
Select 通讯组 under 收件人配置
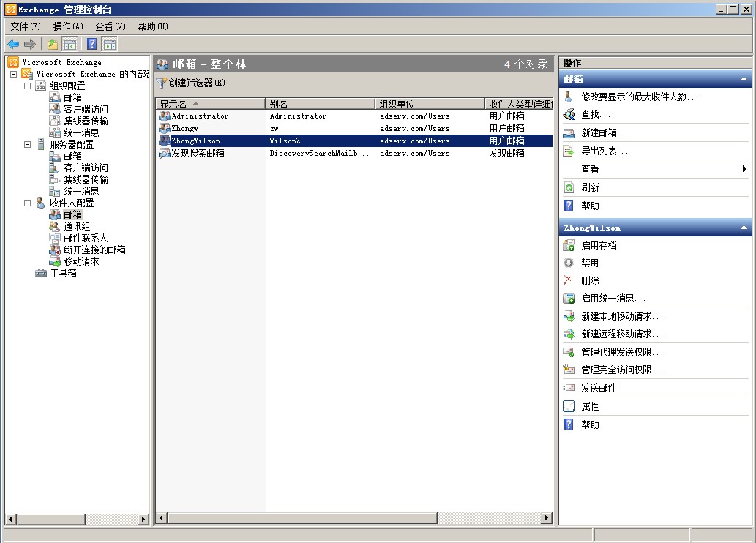point(77,226)
